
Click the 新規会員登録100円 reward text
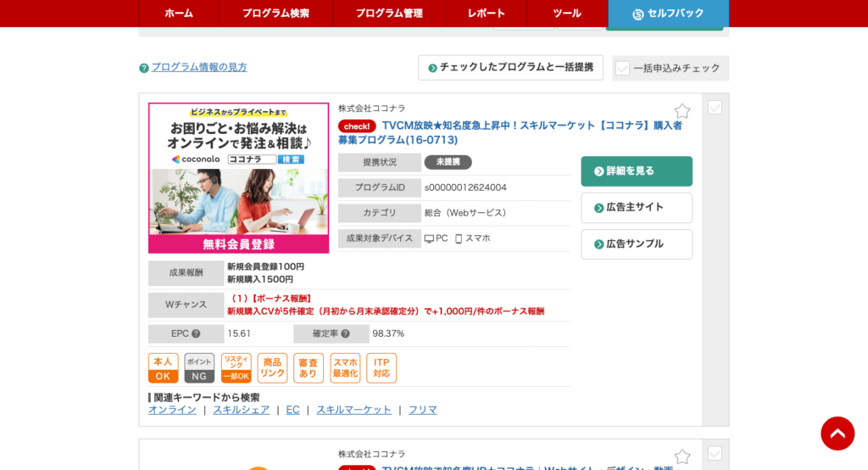point(265,266)
